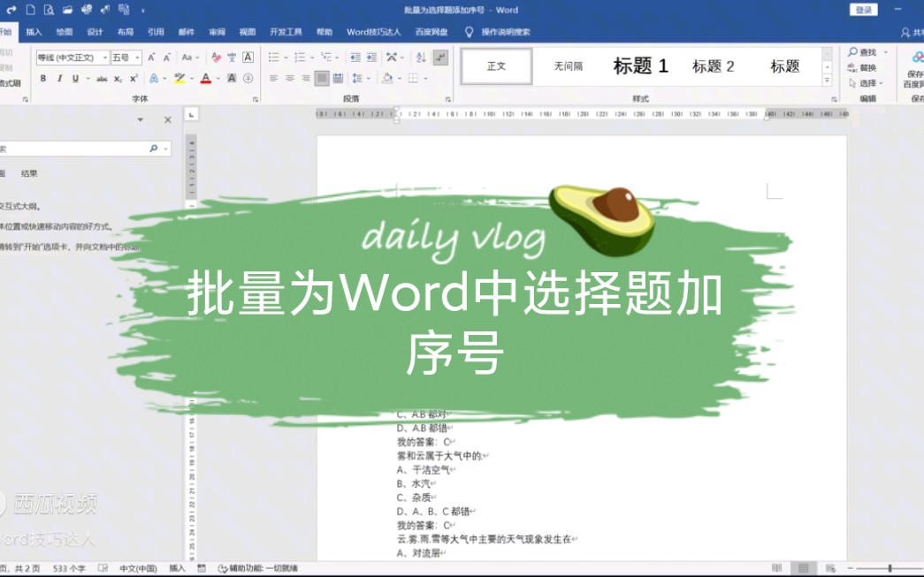Toggle bold formatting

[x=45, y=78]
